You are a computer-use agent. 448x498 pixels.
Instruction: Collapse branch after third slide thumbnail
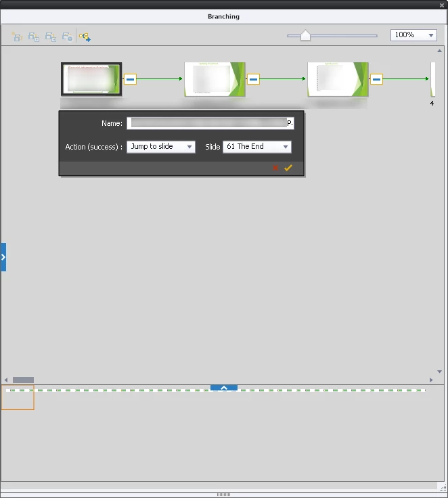376,79
